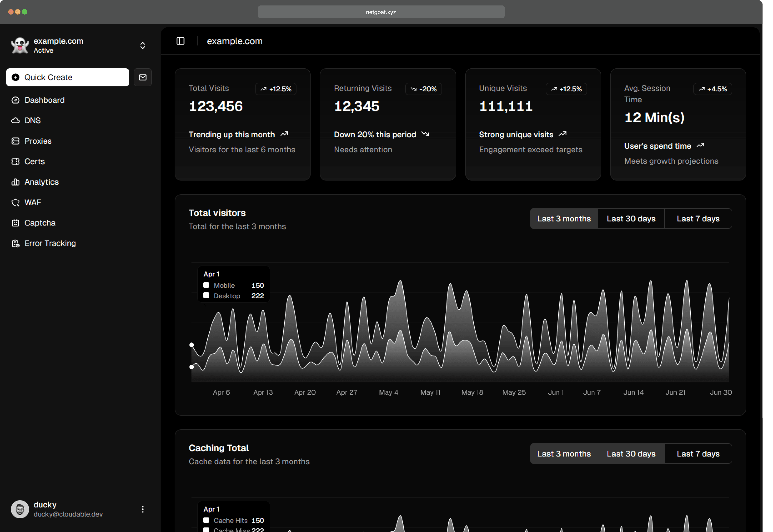Select Last 3 months for Caching Total
Screen dimensions: 773x532
point(564,454)
